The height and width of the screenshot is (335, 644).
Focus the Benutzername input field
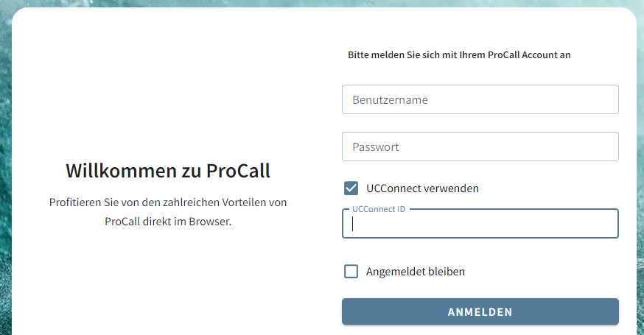[x=480, y=99]
